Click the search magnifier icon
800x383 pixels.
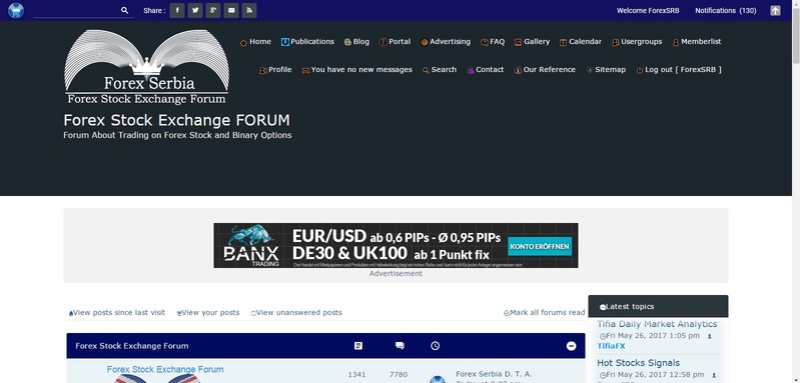pos(124,10)
